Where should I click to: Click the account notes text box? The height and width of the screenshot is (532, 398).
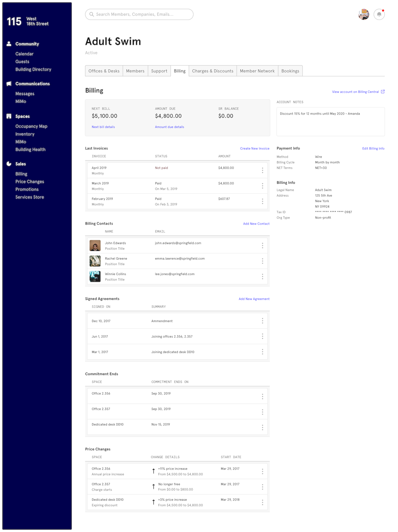tap(330, 122)
